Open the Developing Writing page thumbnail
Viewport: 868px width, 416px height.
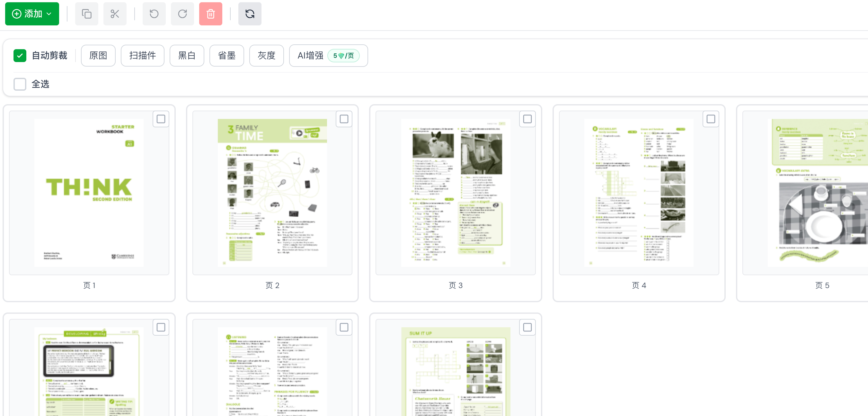[89, 372]
